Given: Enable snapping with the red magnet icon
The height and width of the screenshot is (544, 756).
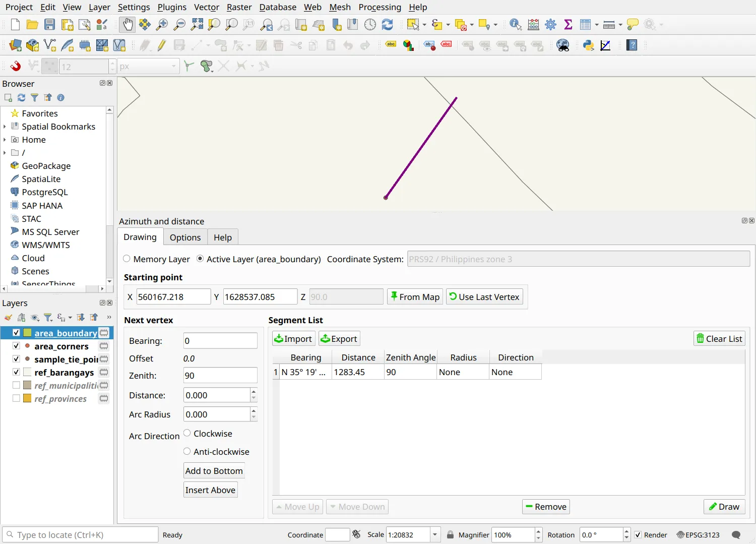Looking at the screenshot, I should (16, 66).
